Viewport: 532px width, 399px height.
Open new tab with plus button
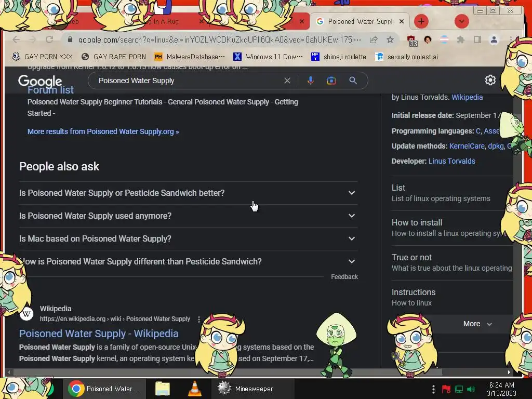coord(421,21)
